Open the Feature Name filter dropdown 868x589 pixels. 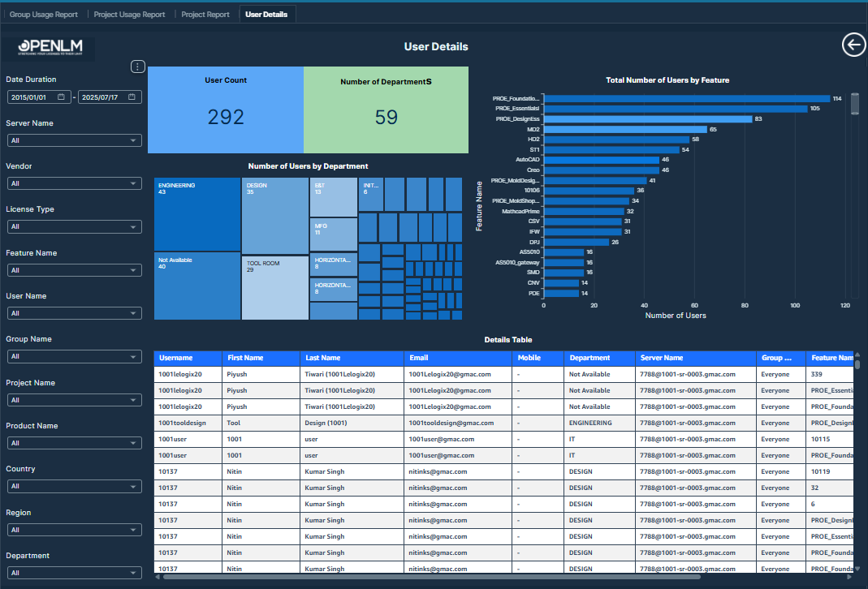pyautogui.click(x=74, y=270)
